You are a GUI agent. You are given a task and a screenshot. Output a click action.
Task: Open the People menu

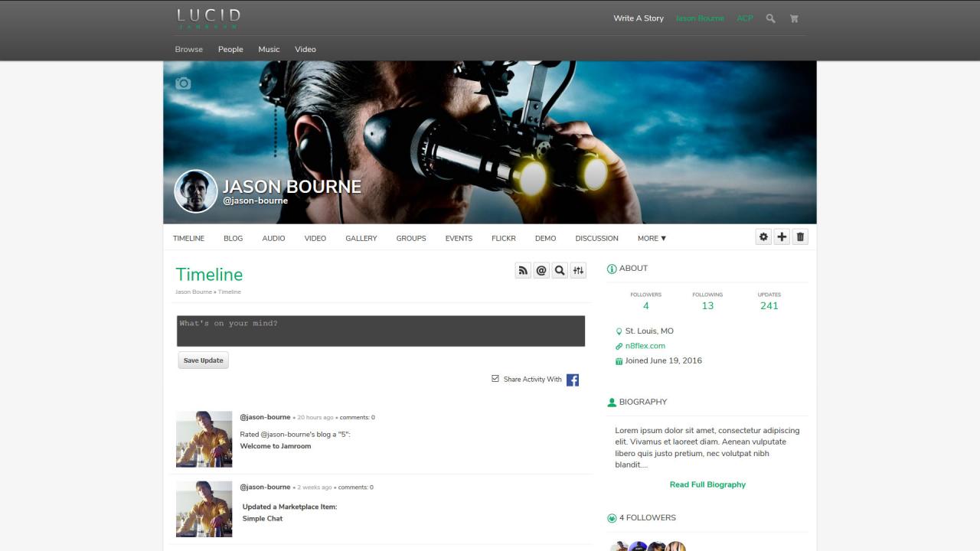[x=230, y=49]
